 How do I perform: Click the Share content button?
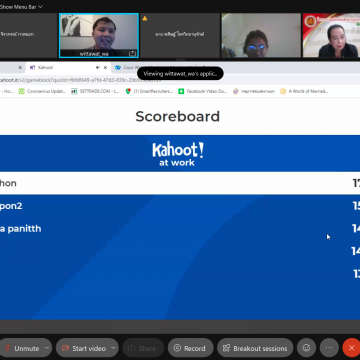click(143, 348)
